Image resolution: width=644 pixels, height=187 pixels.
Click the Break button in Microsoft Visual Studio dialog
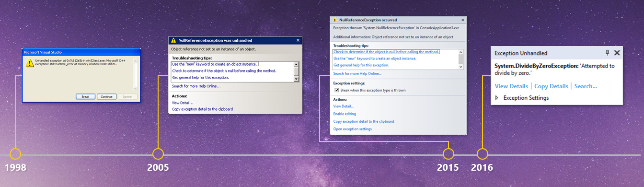(85, 96)
